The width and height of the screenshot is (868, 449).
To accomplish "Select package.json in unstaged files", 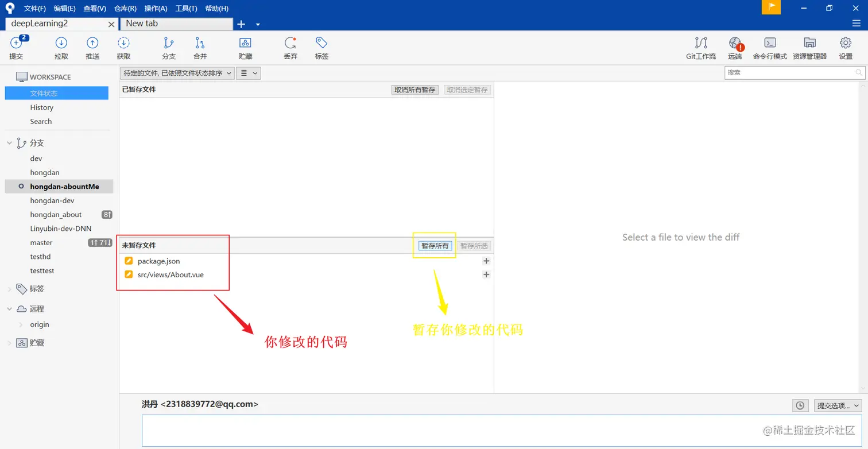I will click(158, 261).
